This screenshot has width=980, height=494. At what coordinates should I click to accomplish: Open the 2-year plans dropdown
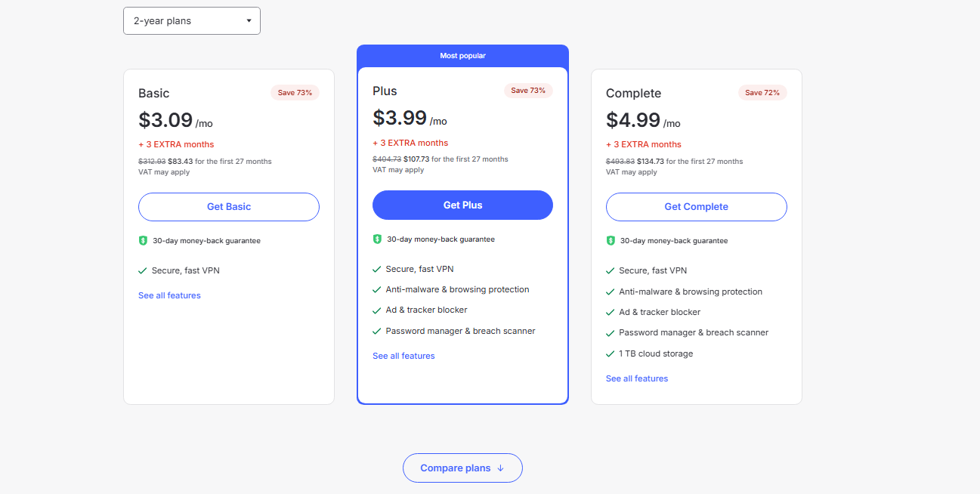[192, 21]
